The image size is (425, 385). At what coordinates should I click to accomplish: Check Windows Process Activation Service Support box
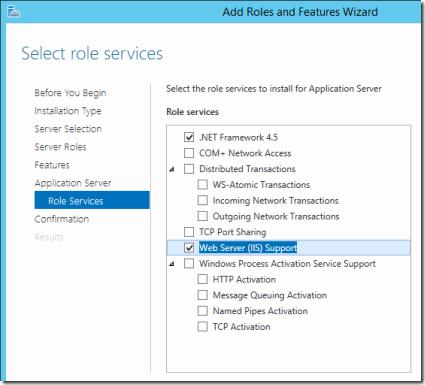pyautogui.click(x=189, y=263)
